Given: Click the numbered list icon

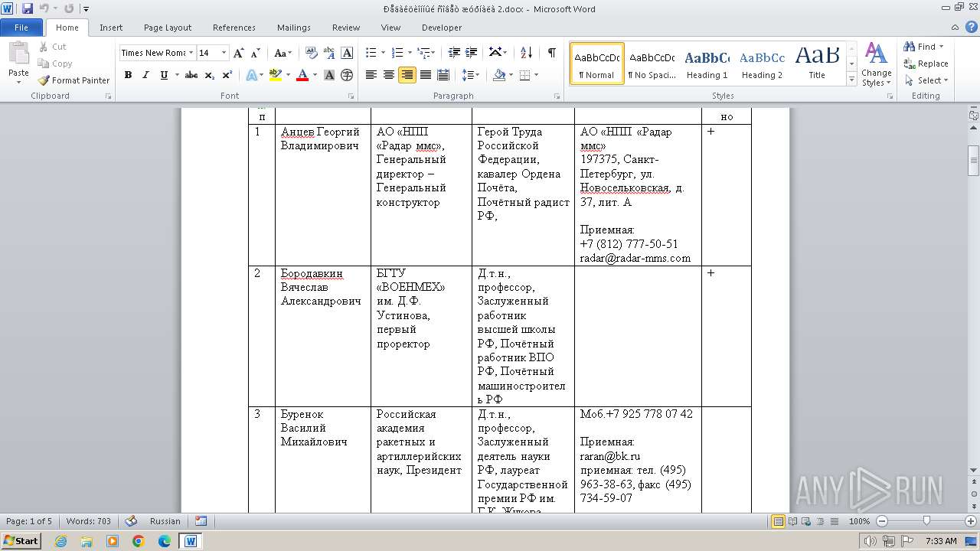Looking at the screenshot, I should (397, 53).
